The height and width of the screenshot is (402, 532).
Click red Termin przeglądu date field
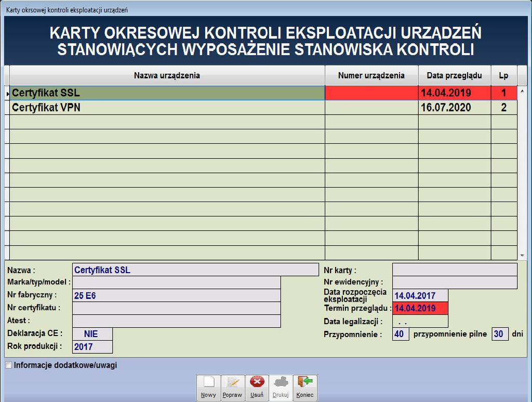point(420,308)
